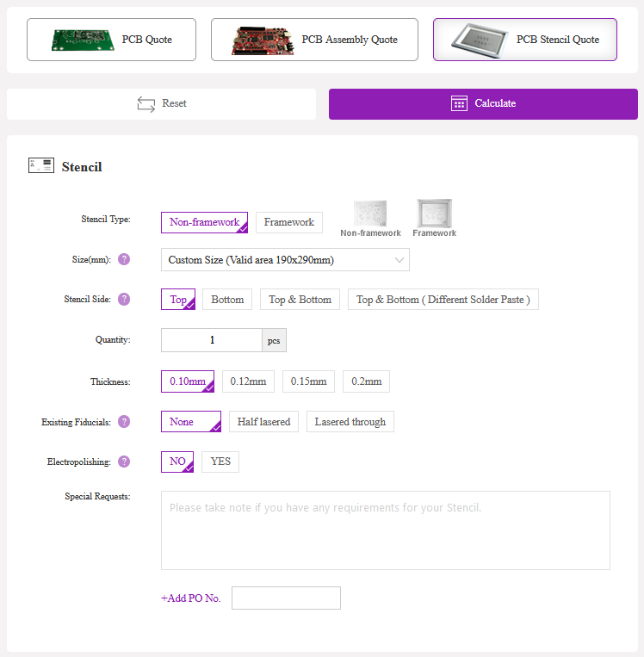This screenshot has width=644, height=657.
Task: Reset the stencil form
Action: pos(162,103)
